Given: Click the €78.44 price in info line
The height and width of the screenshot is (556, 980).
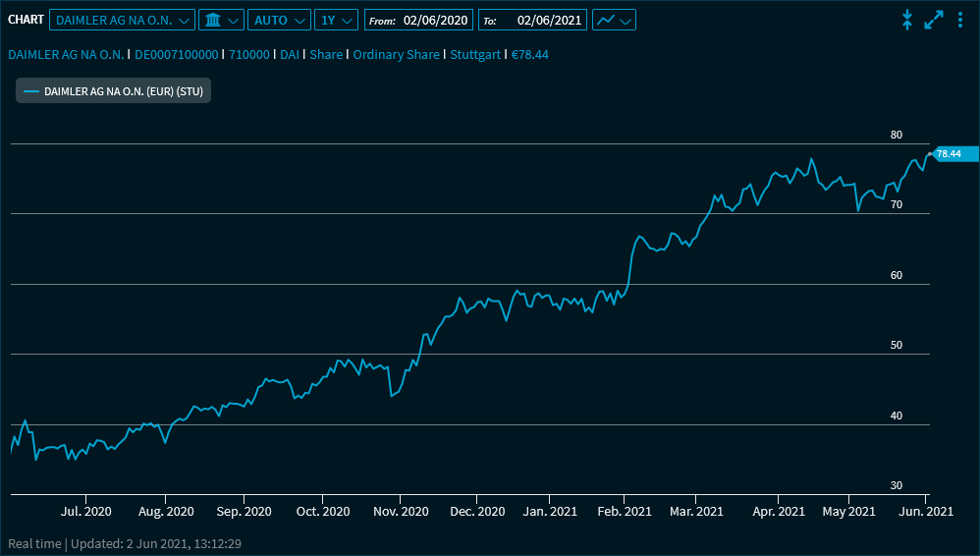Looking at the screenshot, I should click(x=529, y=55).
